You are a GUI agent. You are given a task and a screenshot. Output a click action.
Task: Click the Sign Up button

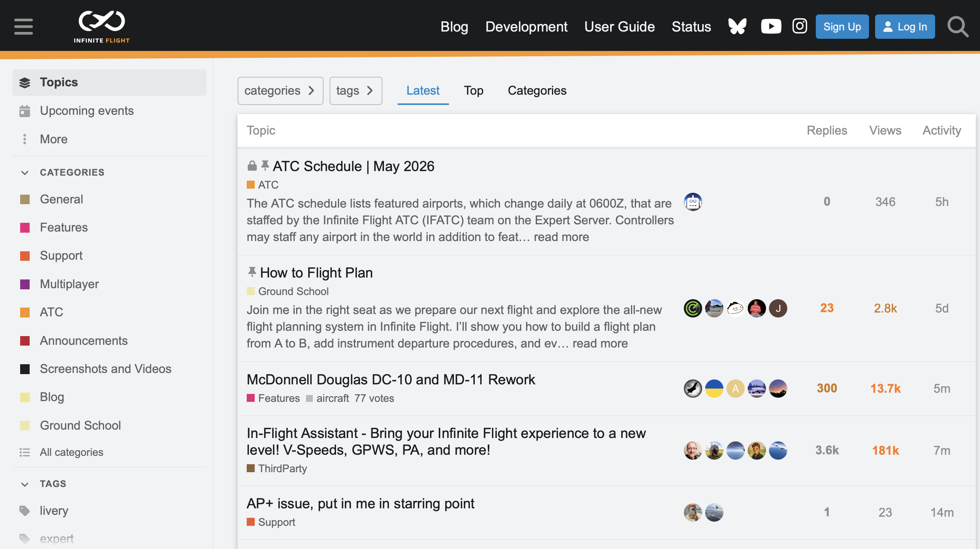coord(842,27)
